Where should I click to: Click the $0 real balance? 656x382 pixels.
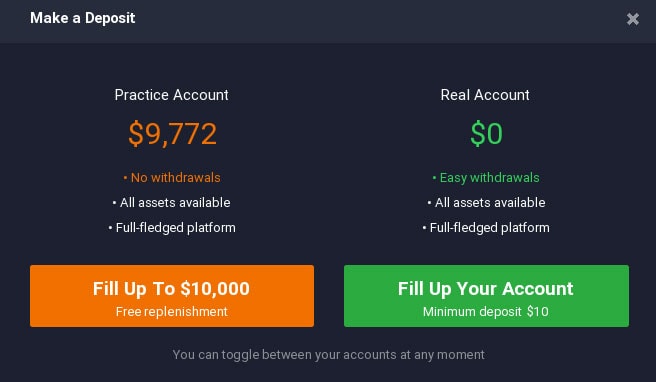click(x=486, y=134)
